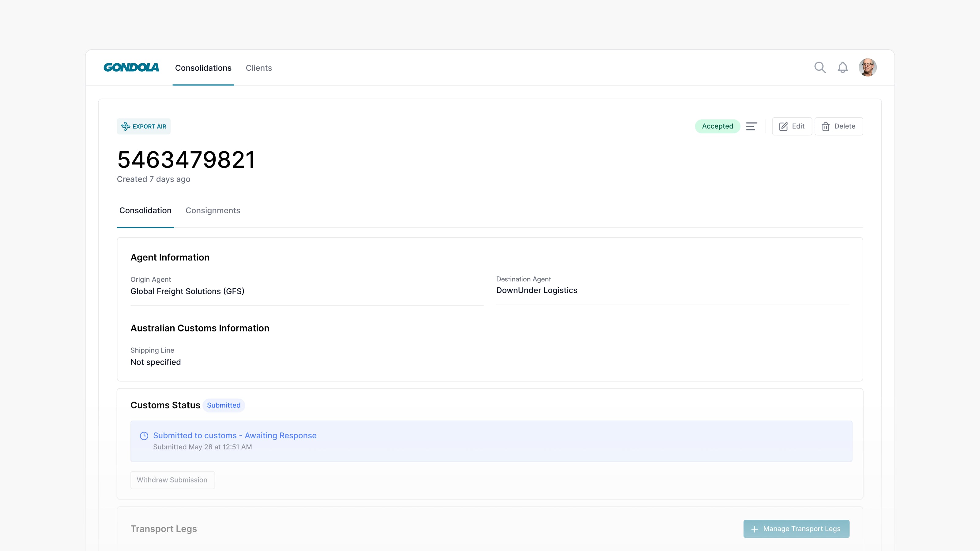Click plus icon on Manage Transport Legs
980x551 pixels.
(754, 529)
